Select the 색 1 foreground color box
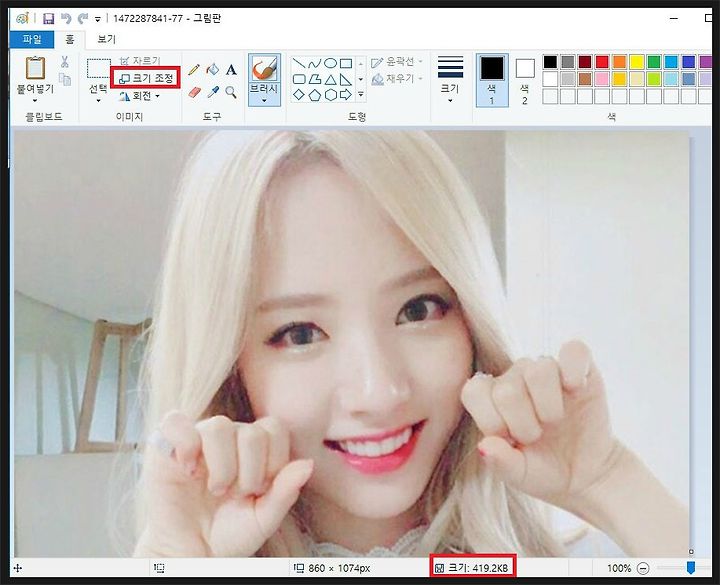The image size is (720, 585). point(492,80)
